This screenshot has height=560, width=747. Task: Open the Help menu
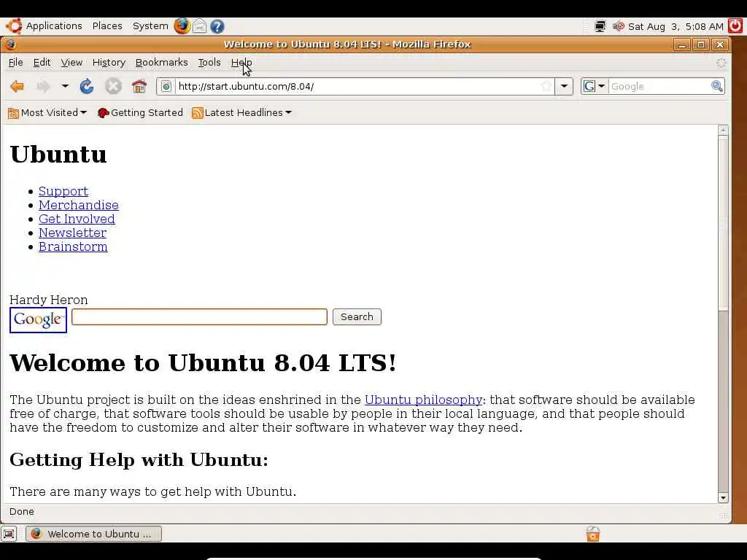pyautogui.click(x=241, y=63)
